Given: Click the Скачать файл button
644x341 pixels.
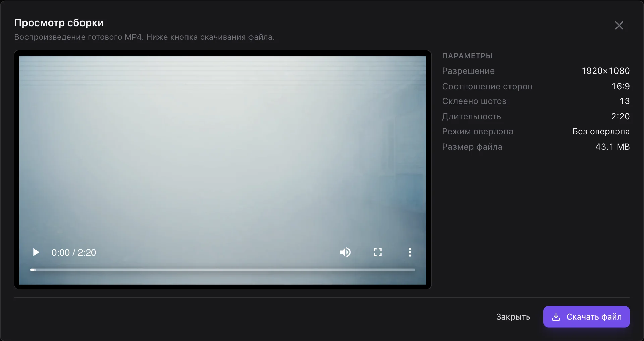Looking at the screenshot, I should [586, 316].
